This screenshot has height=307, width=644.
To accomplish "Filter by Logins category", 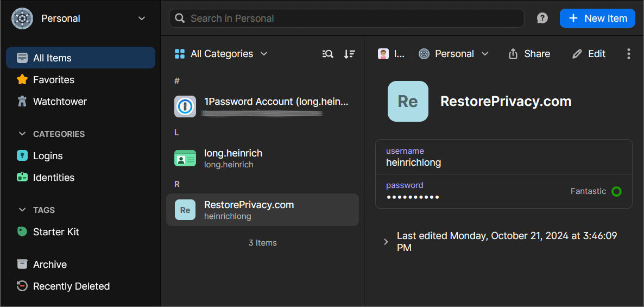I will [80, 156].
